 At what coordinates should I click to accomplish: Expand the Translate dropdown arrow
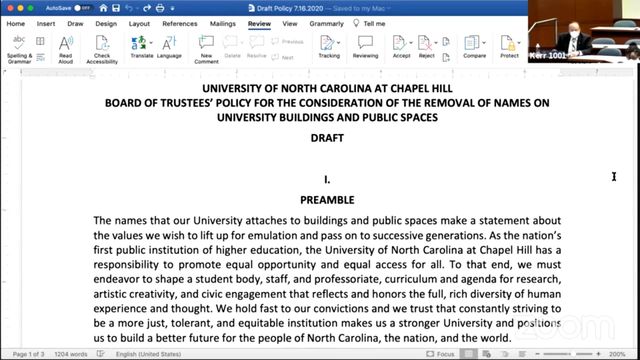(151, 43)
